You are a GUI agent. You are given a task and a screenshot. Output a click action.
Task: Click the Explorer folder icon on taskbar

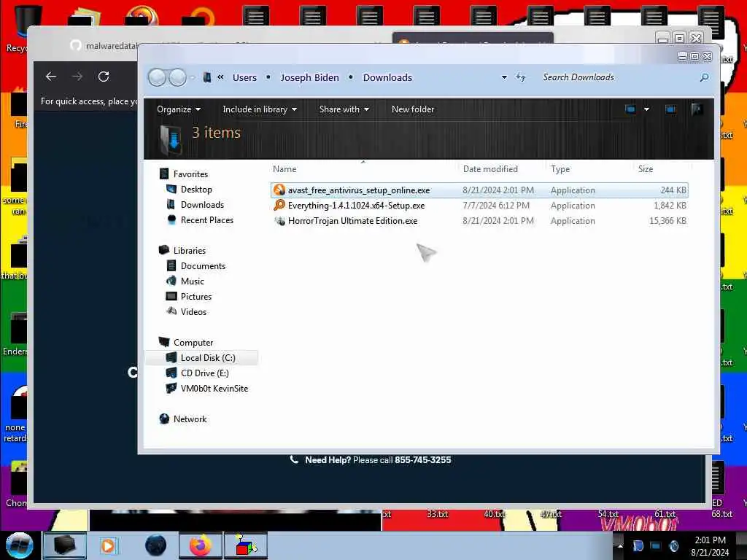pyautogui.click(x=64, y=545)
